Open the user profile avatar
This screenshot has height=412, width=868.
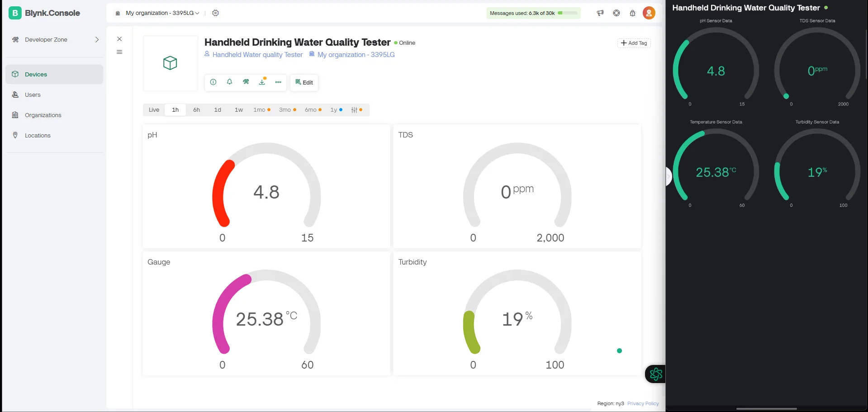coord(649,13)
